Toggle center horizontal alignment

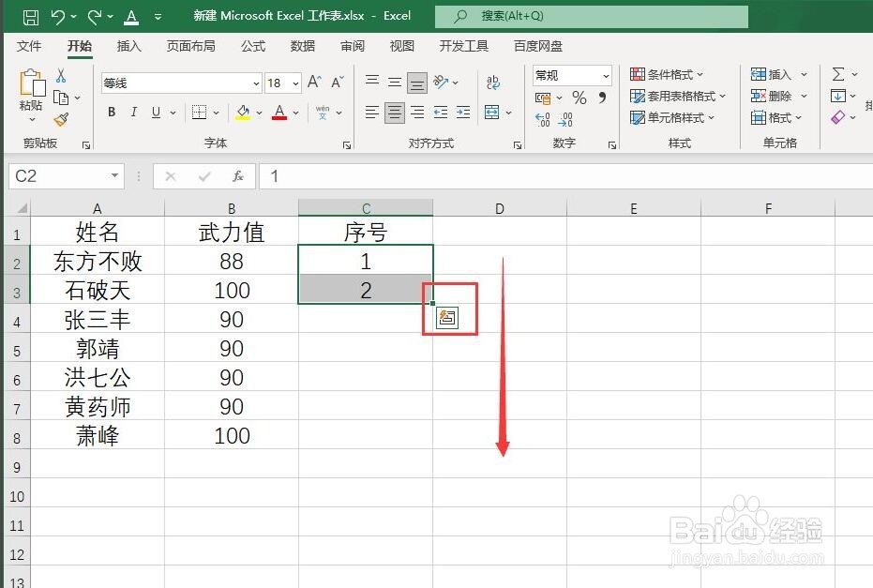[395, 113]
